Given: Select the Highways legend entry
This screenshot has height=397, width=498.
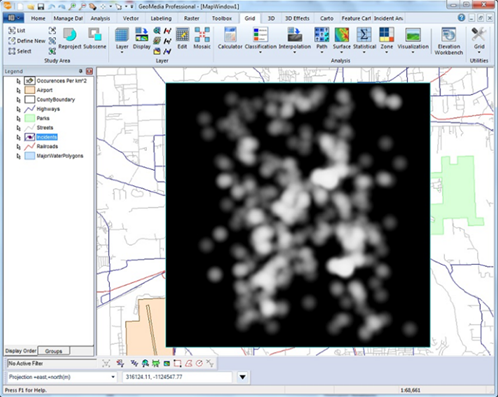Looking at the screenshot, I should click(x=48, y=109).
